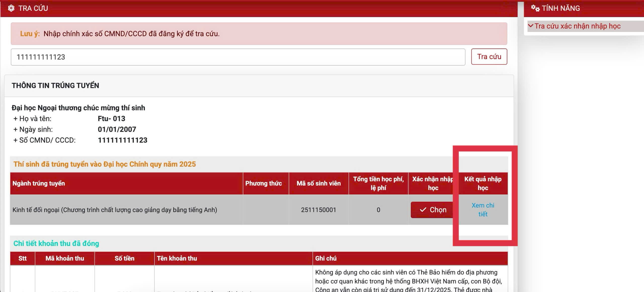Click the checkmark icon on Chọn button
644x292 pixels.
coord(423,210)
